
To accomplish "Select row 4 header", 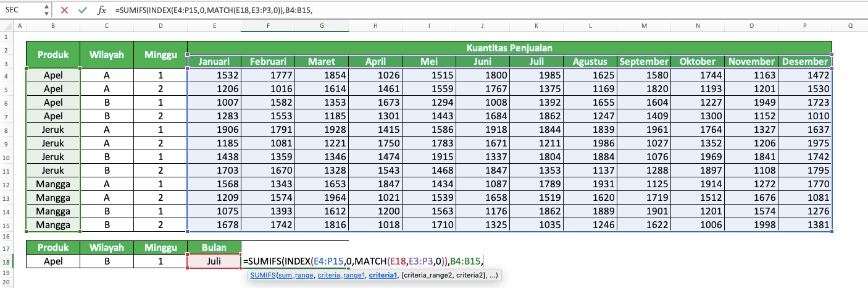I will 6,75.
